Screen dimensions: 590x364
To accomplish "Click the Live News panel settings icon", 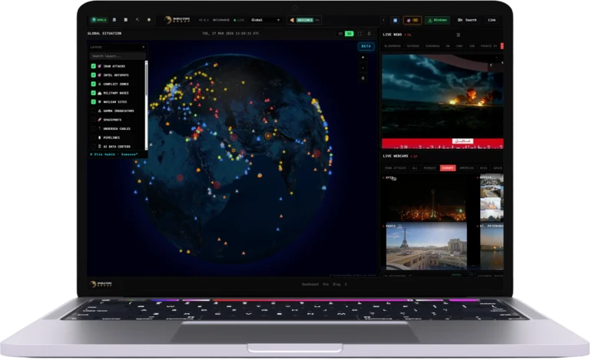I will point(459,35).
